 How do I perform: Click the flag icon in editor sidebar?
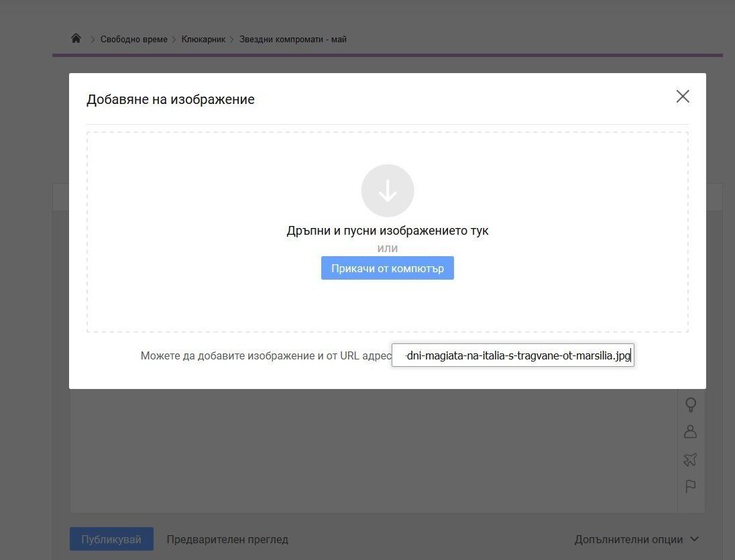[x=690, y=486]
